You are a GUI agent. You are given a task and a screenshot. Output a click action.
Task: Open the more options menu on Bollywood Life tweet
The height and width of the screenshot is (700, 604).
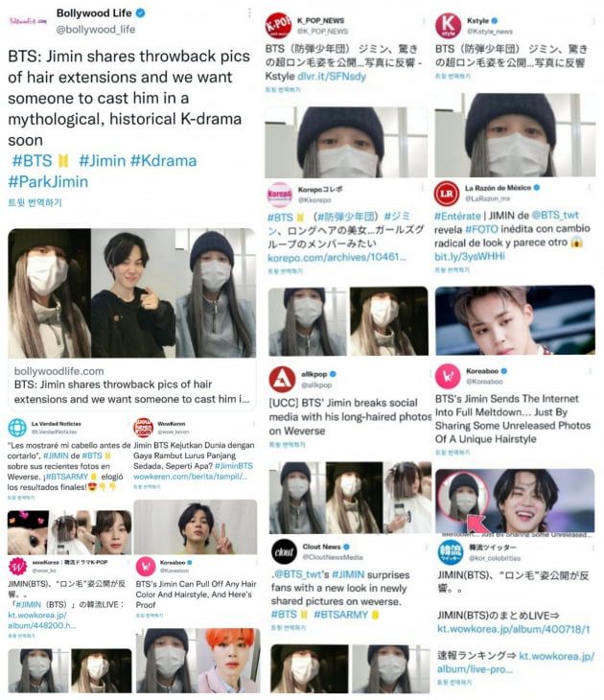(249, 13)
